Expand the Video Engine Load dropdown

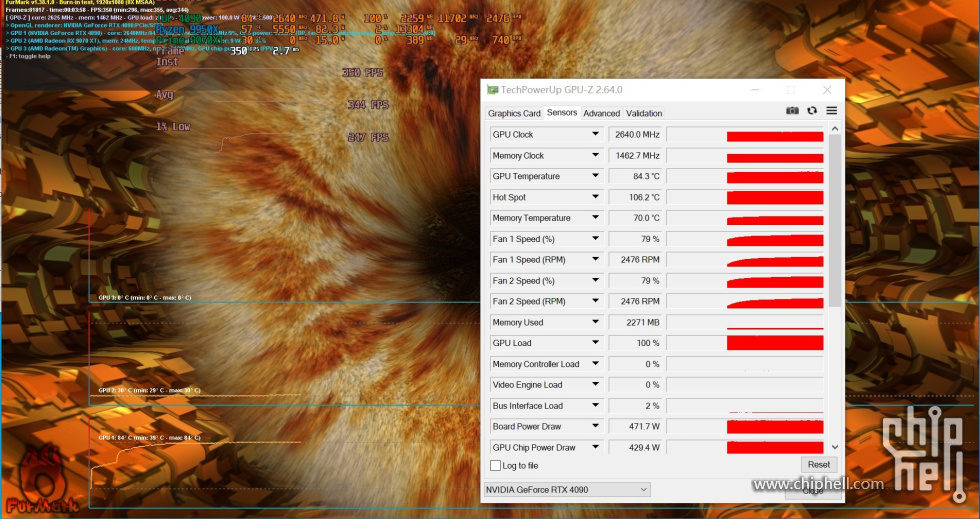(x=596, y=385)
